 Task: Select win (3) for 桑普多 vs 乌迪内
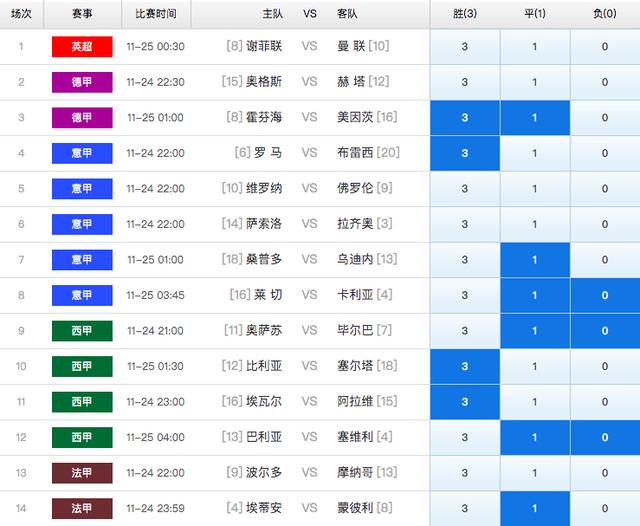click(x=465, y=260)
